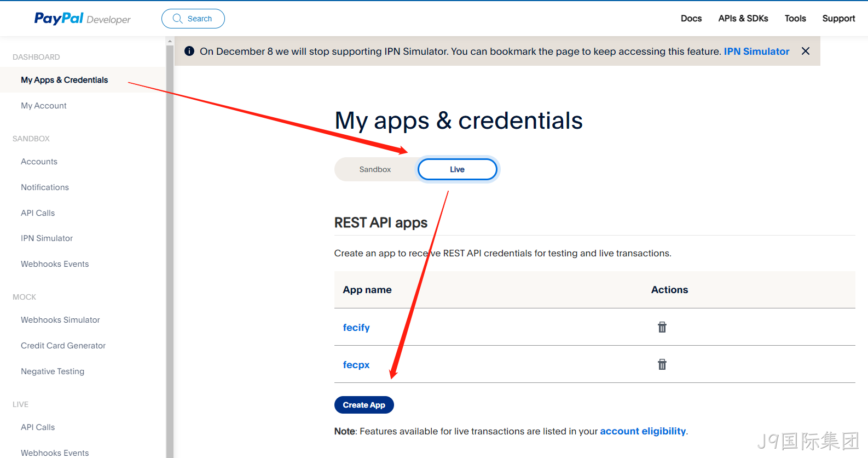Screen dimensions: 868x458
Task: Open Webhooks Simulator in sidebar
Action: point(60,320)
